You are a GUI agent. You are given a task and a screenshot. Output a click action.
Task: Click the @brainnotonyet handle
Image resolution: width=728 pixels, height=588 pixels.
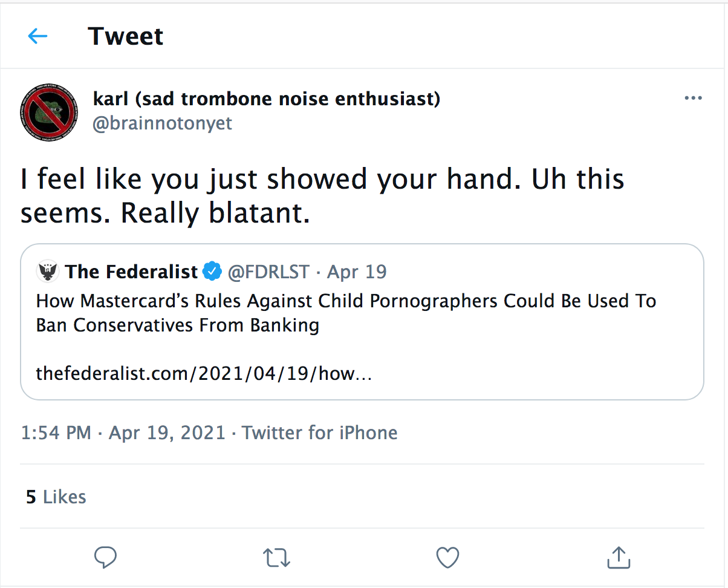point(163,123)
